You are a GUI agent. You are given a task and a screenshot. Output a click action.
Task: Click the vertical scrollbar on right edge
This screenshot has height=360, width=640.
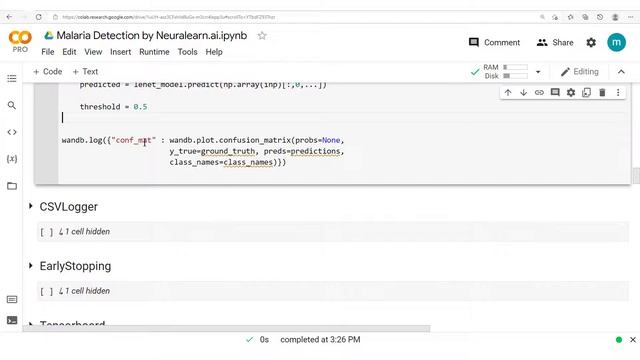click(636, 176)
